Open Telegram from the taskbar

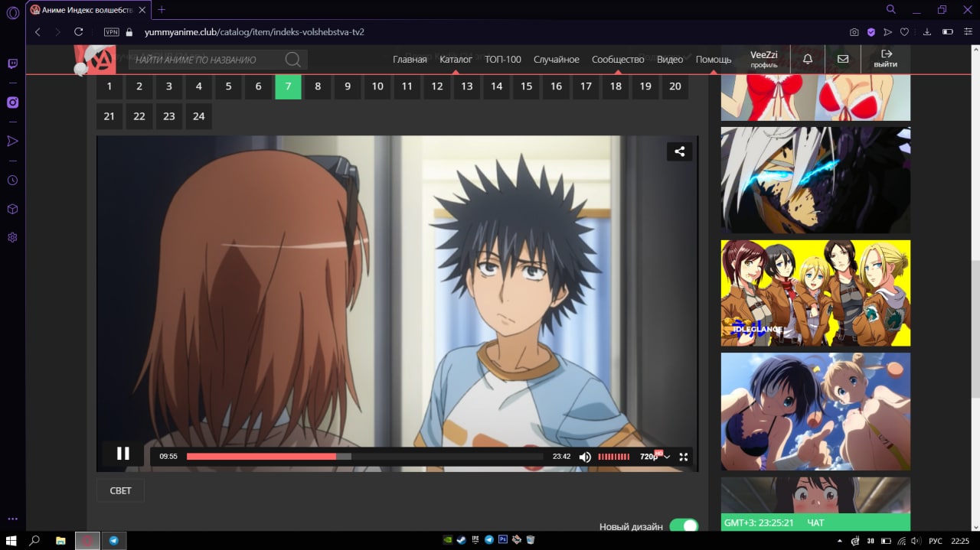[114, 540]
